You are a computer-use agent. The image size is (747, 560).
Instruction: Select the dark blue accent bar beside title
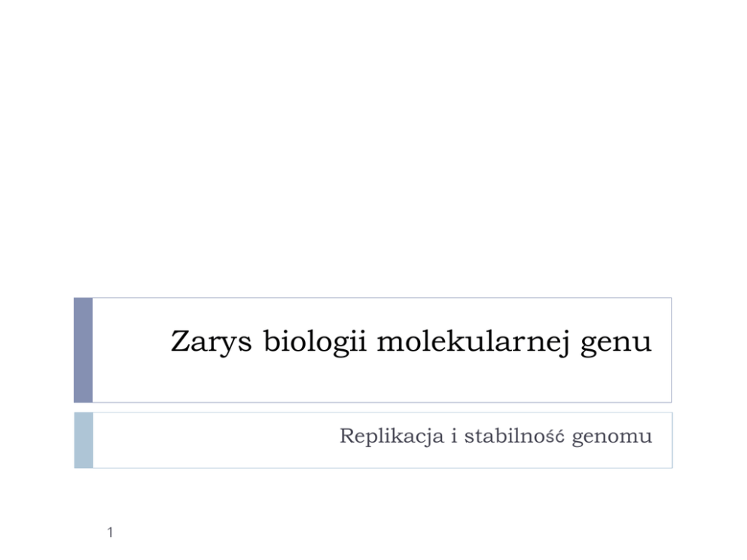(x=83, y=350)
